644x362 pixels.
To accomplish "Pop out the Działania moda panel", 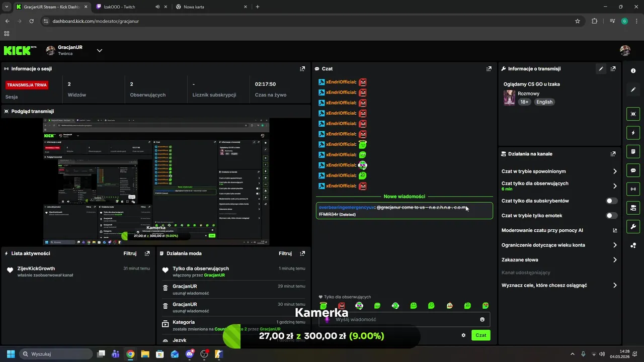I will 302,254.
